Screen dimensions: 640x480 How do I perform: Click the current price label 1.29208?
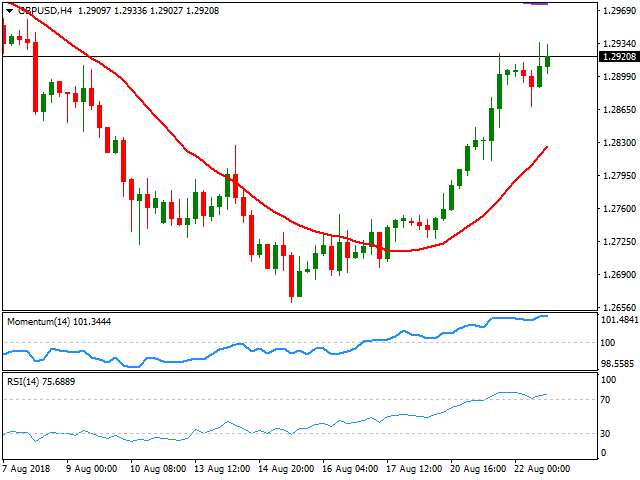pyautogui.click(x=619, y=56)
